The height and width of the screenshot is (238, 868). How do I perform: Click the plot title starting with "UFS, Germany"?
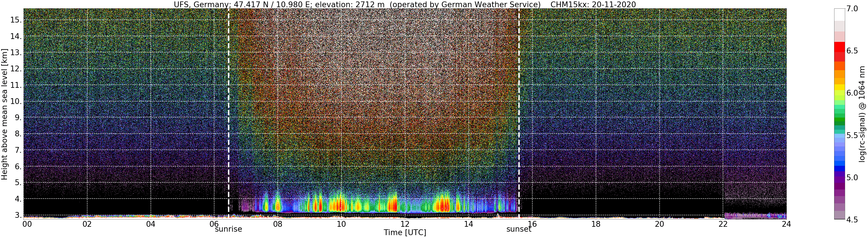coord(405,4)
